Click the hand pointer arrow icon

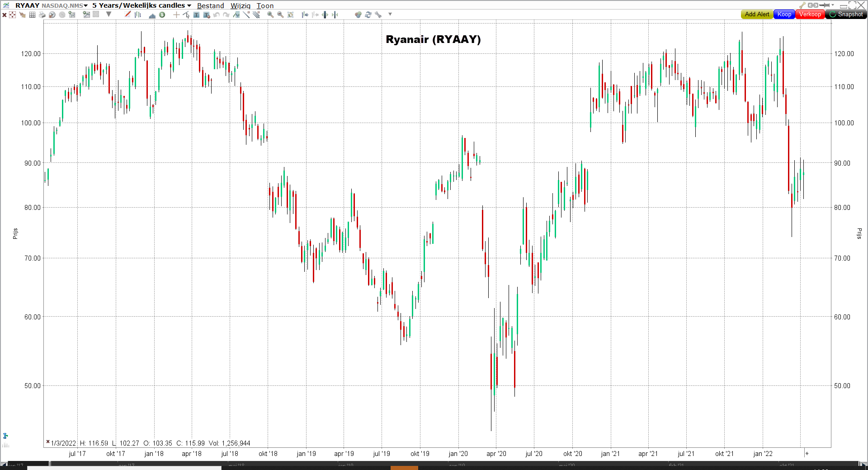[x=22, y=15]
